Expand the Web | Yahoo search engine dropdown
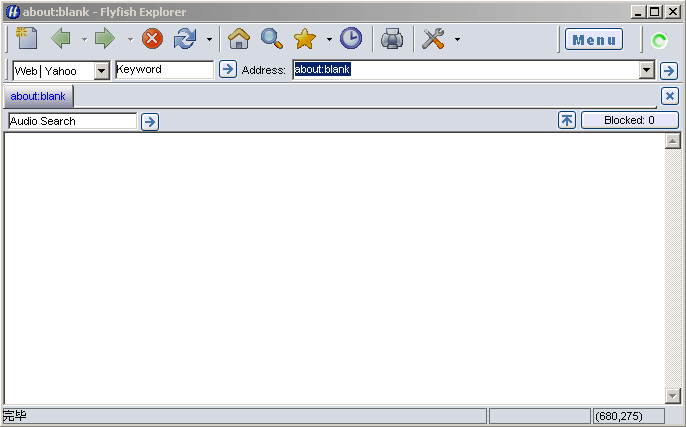686x427 pixels. [101, 71]
